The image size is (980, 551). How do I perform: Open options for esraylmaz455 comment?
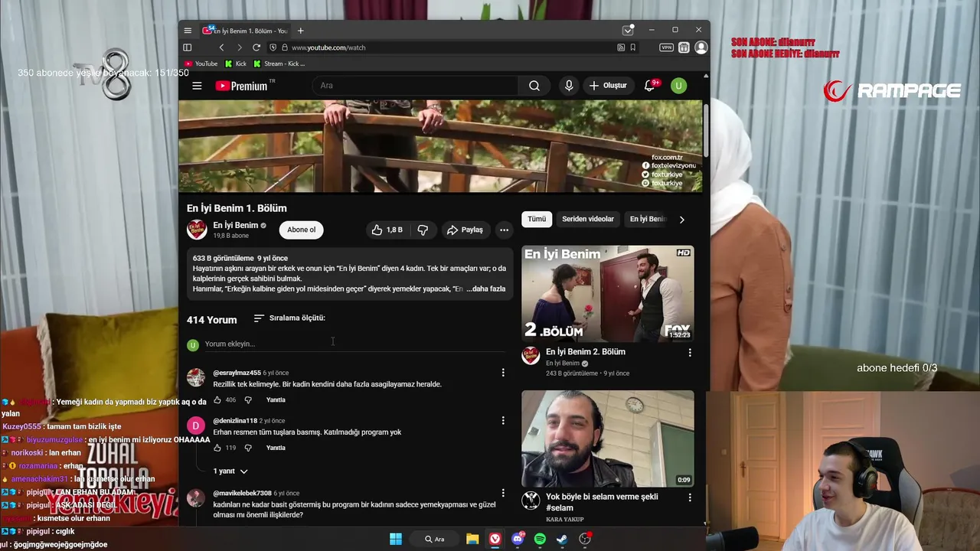(x=503, y=373)
